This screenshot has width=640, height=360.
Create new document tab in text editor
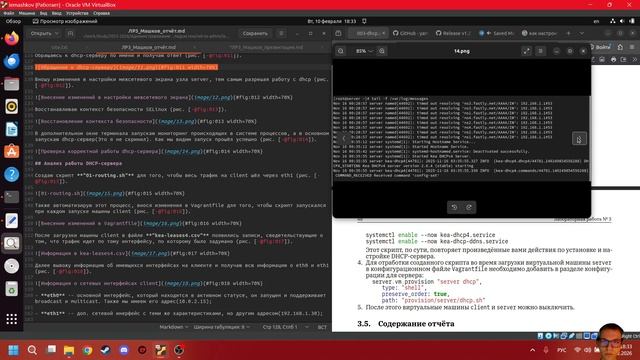coord(70,33)
